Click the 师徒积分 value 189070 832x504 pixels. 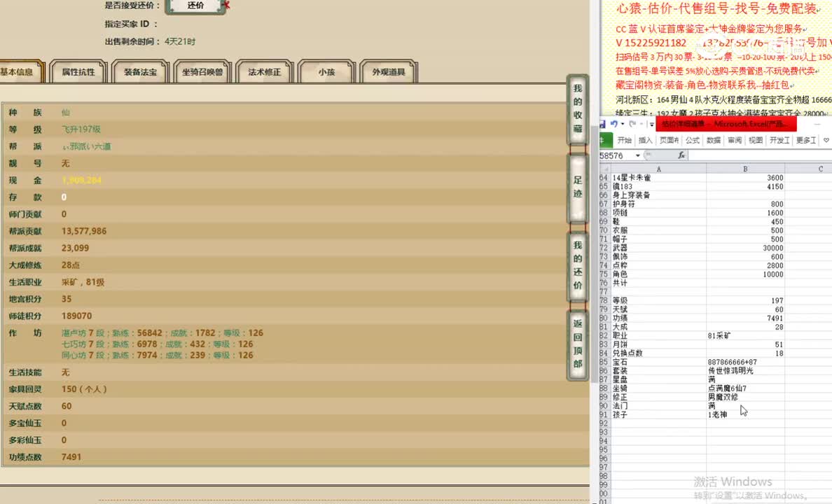(76, 316)
